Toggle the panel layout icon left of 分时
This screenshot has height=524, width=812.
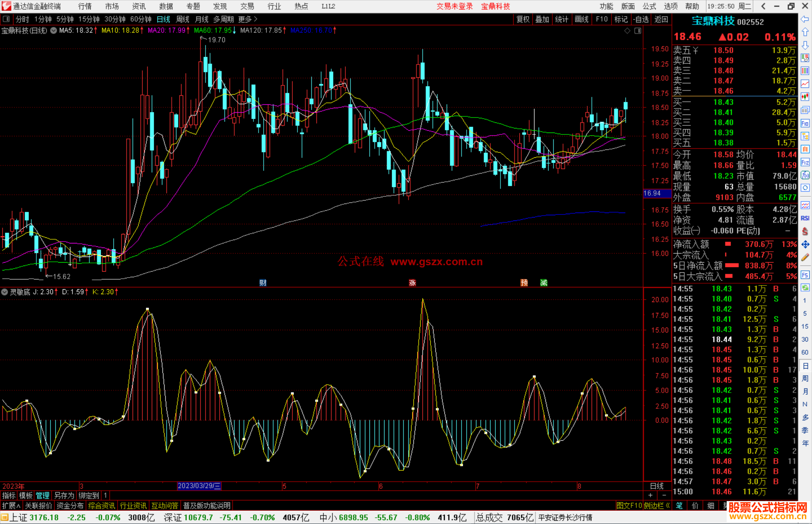(x=6, y=19)
